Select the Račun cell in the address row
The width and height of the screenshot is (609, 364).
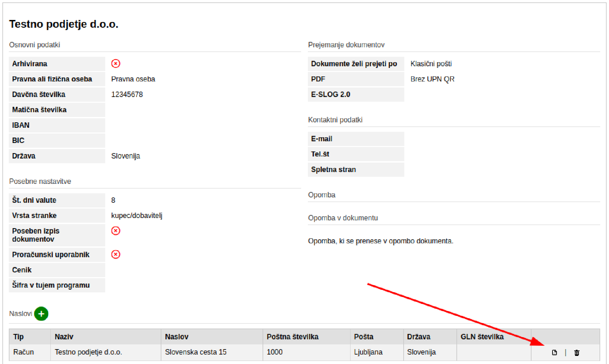(24, 352)
